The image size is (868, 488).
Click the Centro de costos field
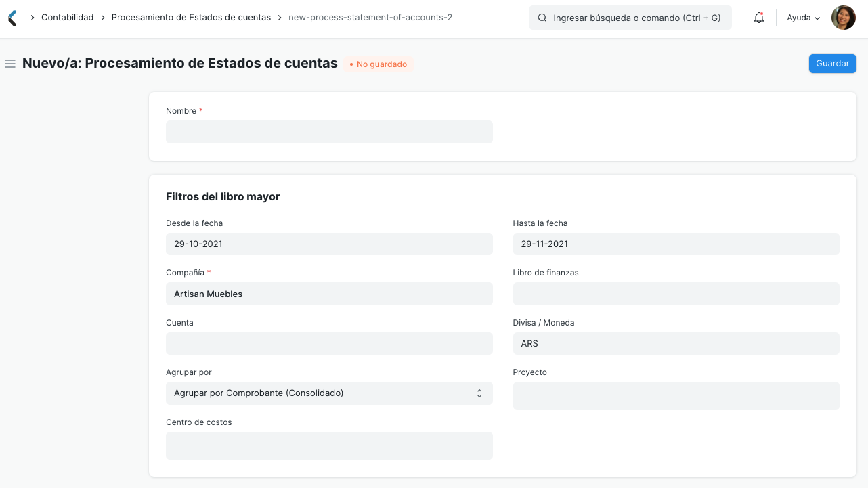[329, 445]
